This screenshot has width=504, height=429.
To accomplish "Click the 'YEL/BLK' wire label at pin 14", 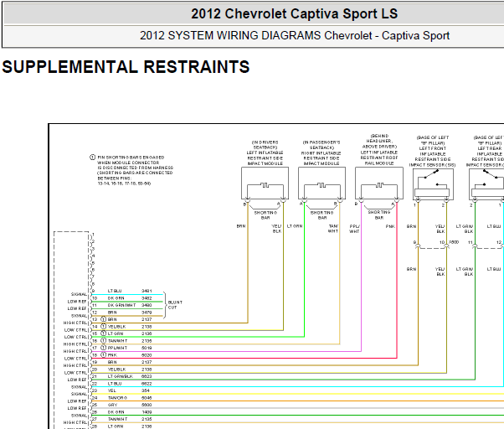I will 116,327.
